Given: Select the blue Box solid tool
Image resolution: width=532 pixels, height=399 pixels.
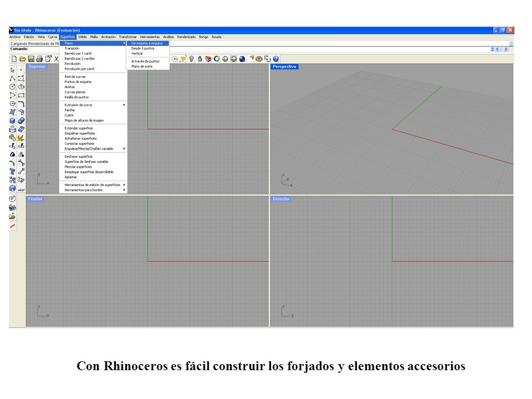Looking at the screenshot, I should point(13,121).
